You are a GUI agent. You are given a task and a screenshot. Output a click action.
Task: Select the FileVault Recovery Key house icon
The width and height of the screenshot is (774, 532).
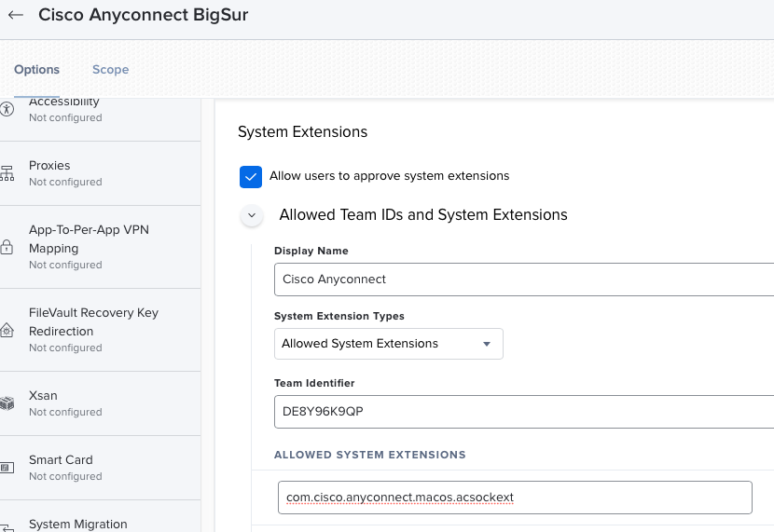pyautogui.click(x=7, y=330)
